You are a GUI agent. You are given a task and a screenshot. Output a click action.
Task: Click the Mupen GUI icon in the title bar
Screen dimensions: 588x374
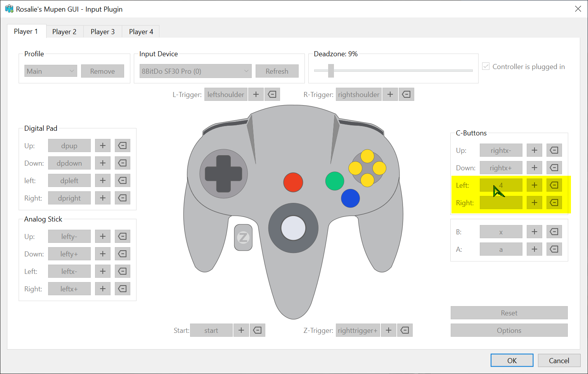tap(9, 9)
